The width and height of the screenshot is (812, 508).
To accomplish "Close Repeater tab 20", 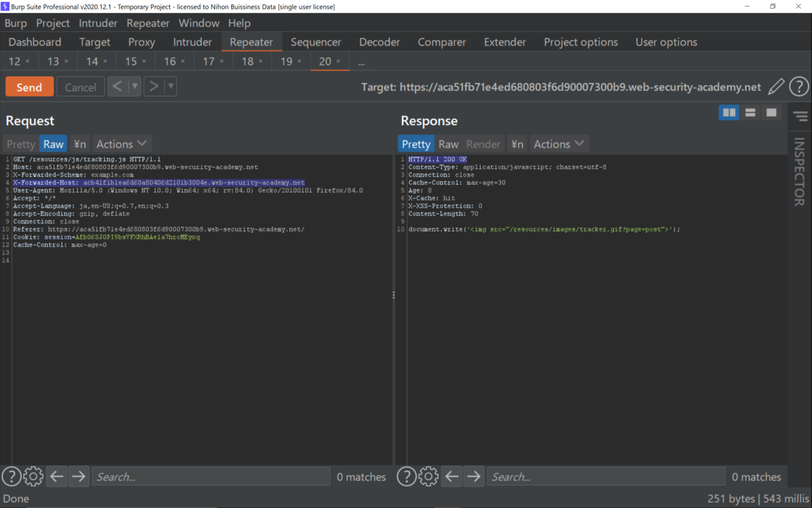I will 338,62.
